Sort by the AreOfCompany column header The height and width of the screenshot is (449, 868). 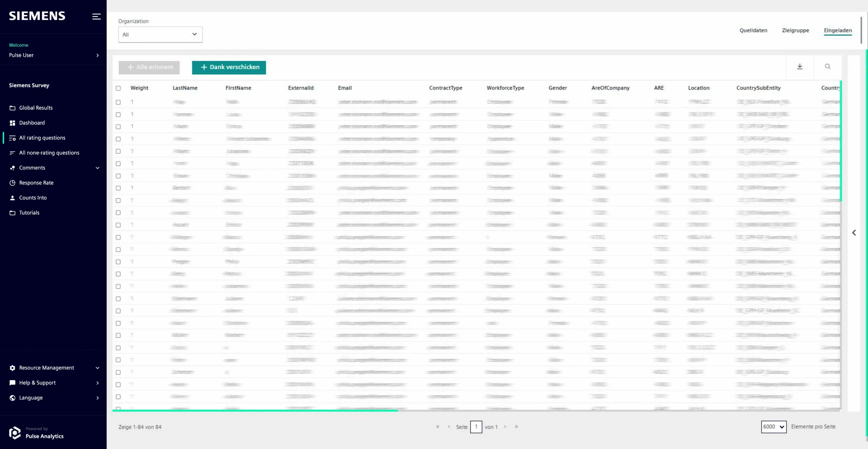pyautogui.click(x=610, y=88)
